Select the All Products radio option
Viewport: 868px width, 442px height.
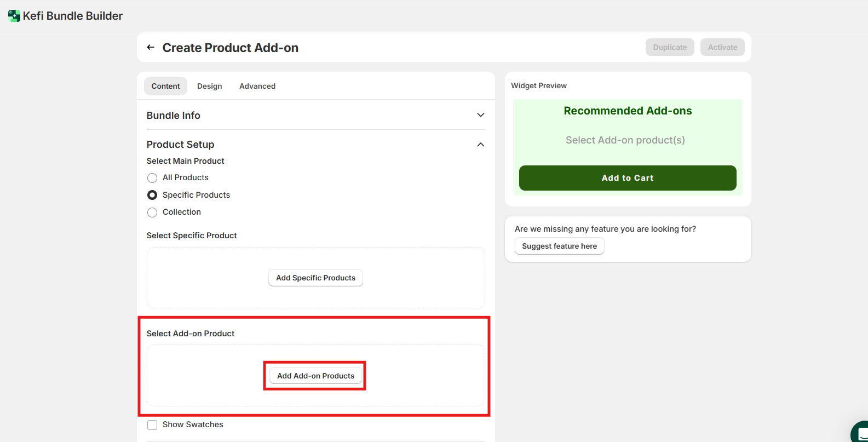point(152,178)
